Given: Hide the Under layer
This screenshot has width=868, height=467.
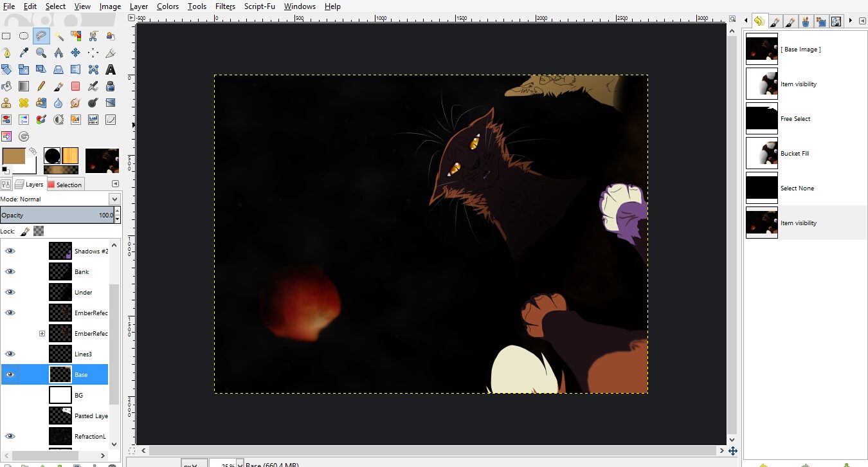Looking at the screenshot, I should (x=10, y=292).
